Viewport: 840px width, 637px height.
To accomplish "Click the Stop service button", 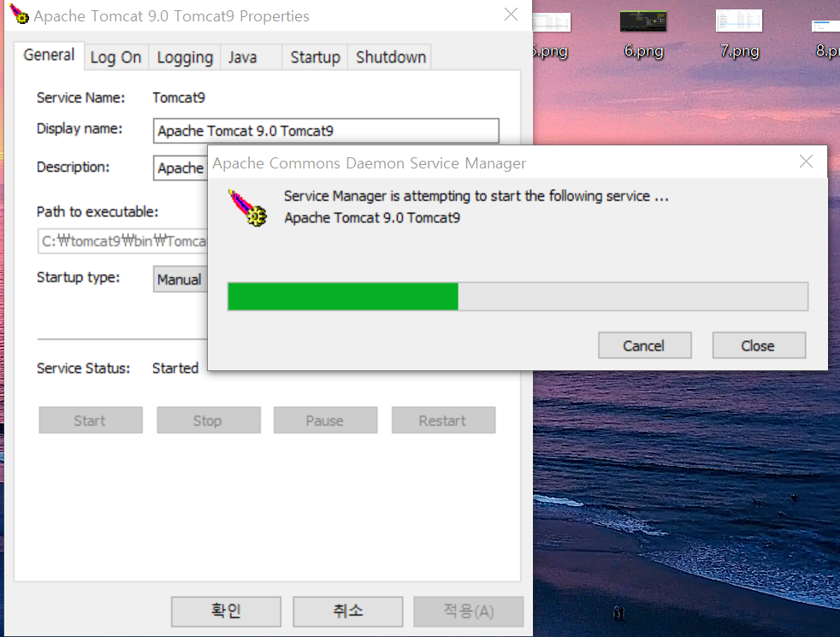I will coord(209,420).
